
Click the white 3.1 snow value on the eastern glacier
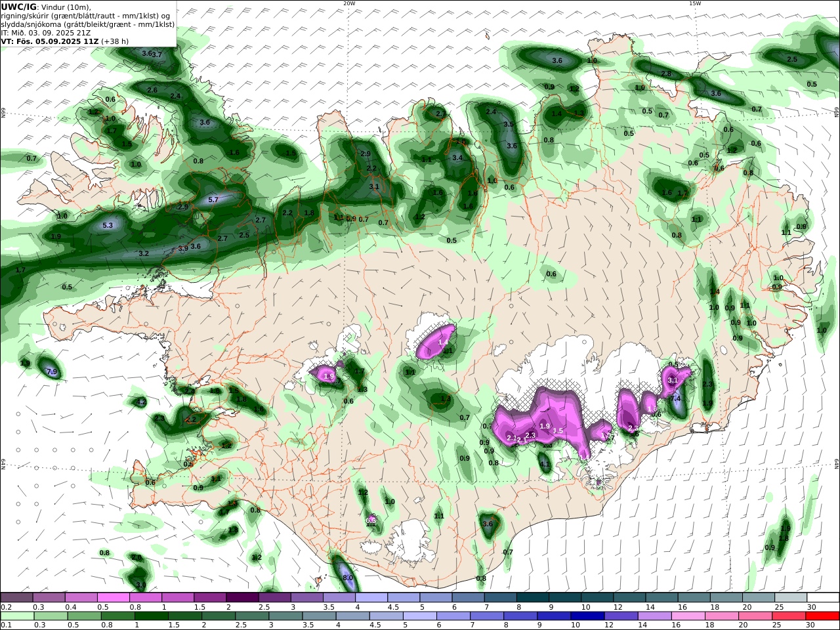(x=673, y=380)
